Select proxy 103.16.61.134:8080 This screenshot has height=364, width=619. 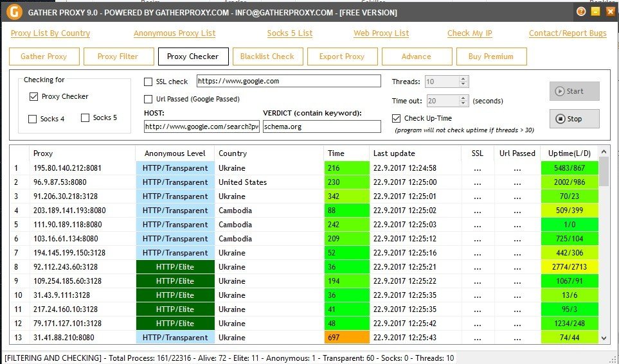[x=66, y=239]
